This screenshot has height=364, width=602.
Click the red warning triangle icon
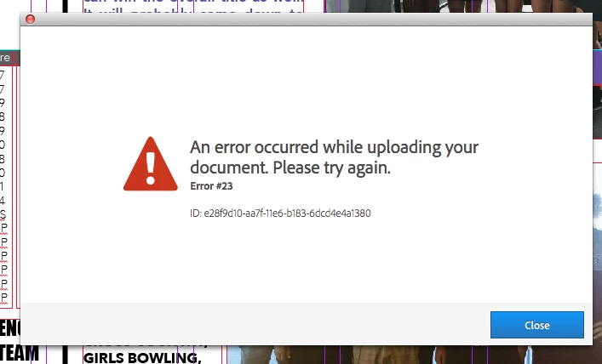tap(151, 164)
